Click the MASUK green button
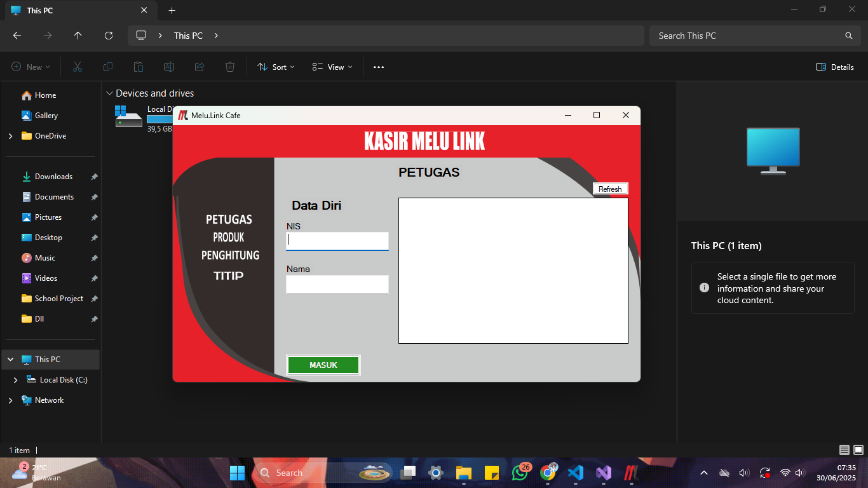The width and height of the screenshot is (868, 488). (x=323, y=365)
